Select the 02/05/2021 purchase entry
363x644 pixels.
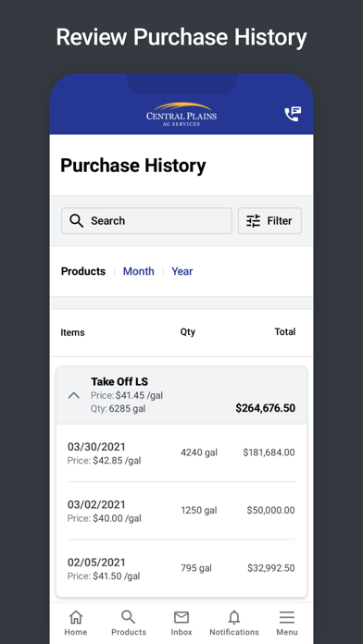(x=181, y=568)
